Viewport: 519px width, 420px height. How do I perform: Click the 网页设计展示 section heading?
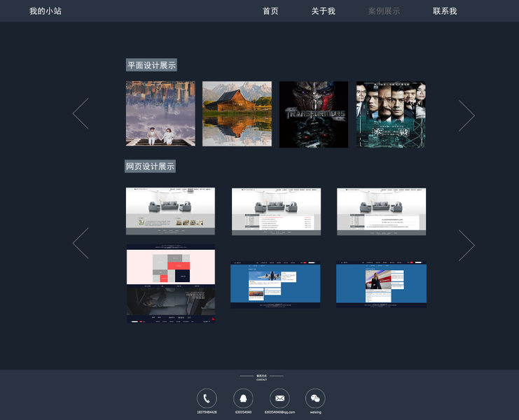point(151,167)
